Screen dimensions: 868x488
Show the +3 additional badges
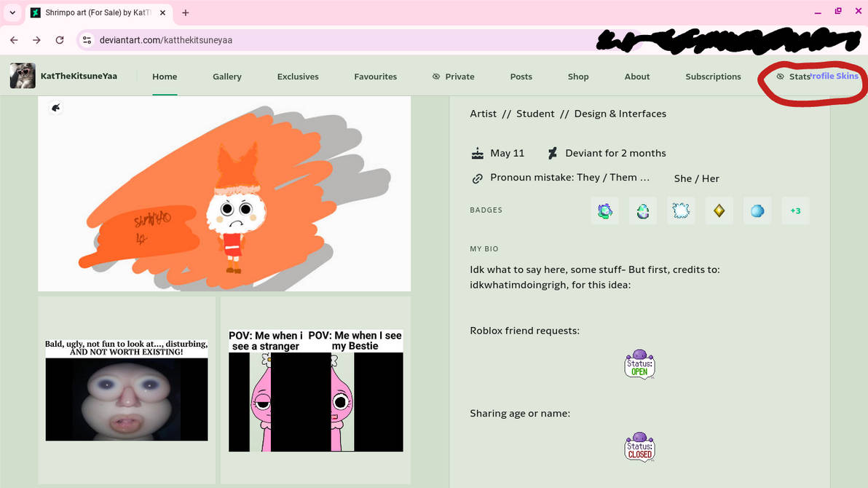pos(795,210)
